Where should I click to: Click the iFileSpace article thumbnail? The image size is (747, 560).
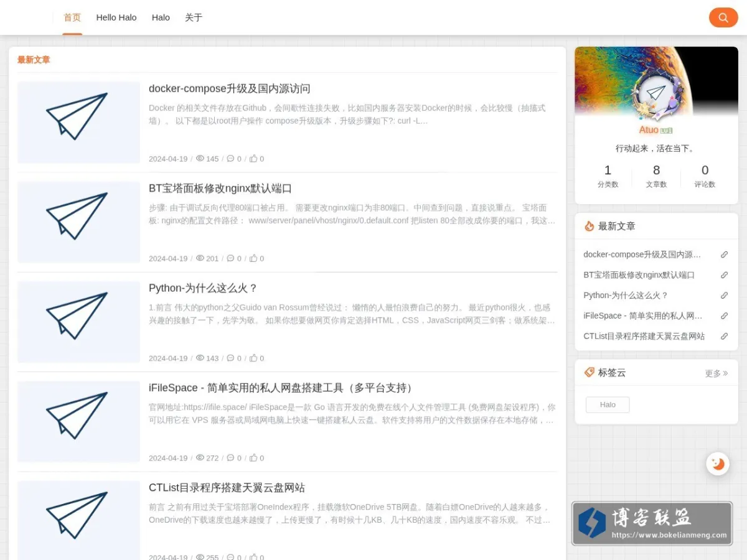click(78, 421)
